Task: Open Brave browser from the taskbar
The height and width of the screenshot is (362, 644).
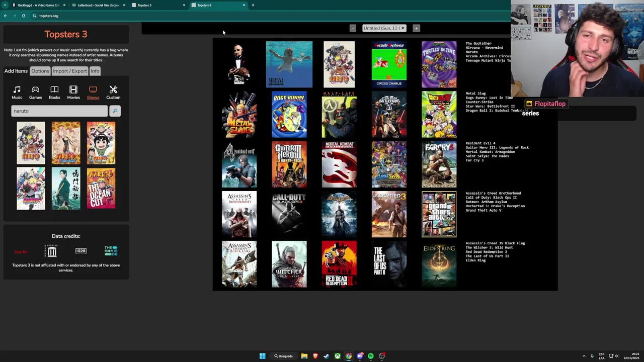Action: [x=315, y=356]
